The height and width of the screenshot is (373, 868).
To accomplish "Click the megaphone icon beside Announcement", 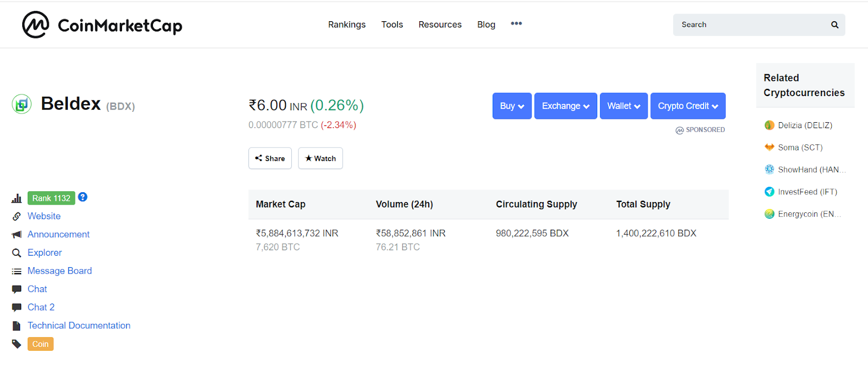I will click(17, 235).
